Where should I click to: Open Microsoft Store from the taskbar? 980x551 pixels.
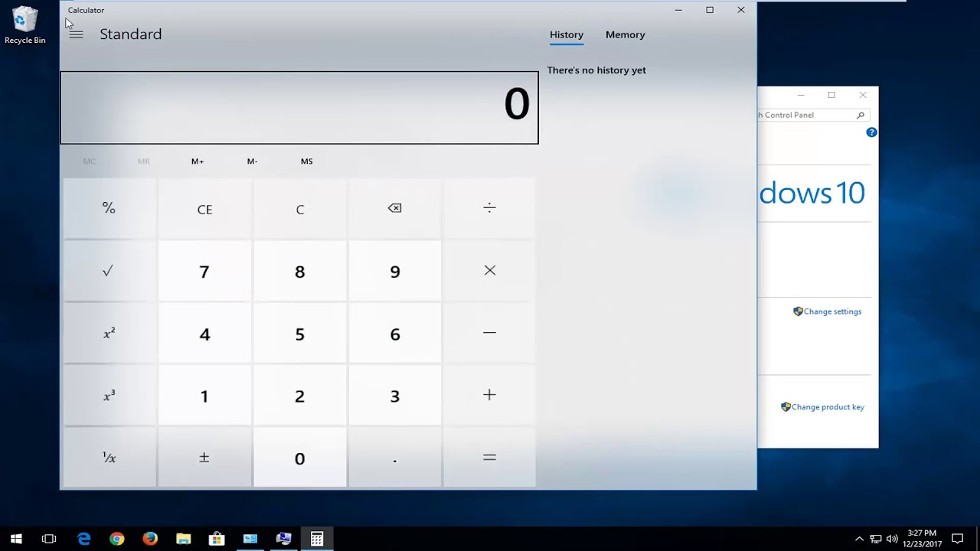click(x=217, y=539)
